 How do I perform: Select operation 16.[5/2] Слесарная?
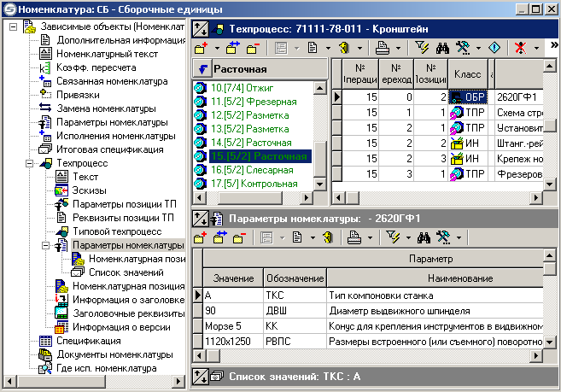click(250, 170)
